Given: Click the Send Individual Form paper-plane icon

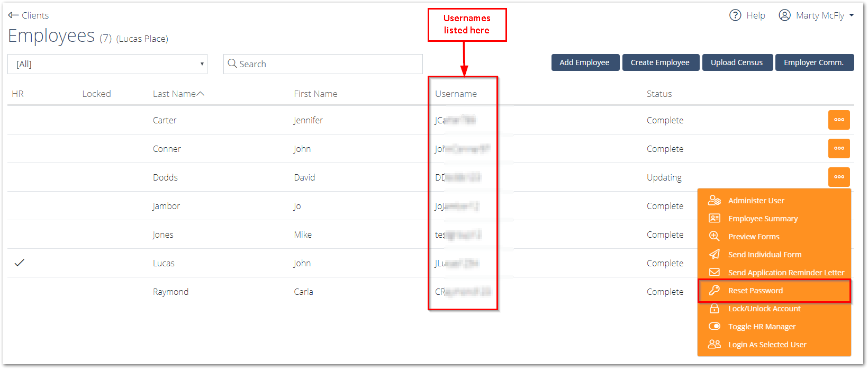Looking at the screenshot, I should click(715, 254).
